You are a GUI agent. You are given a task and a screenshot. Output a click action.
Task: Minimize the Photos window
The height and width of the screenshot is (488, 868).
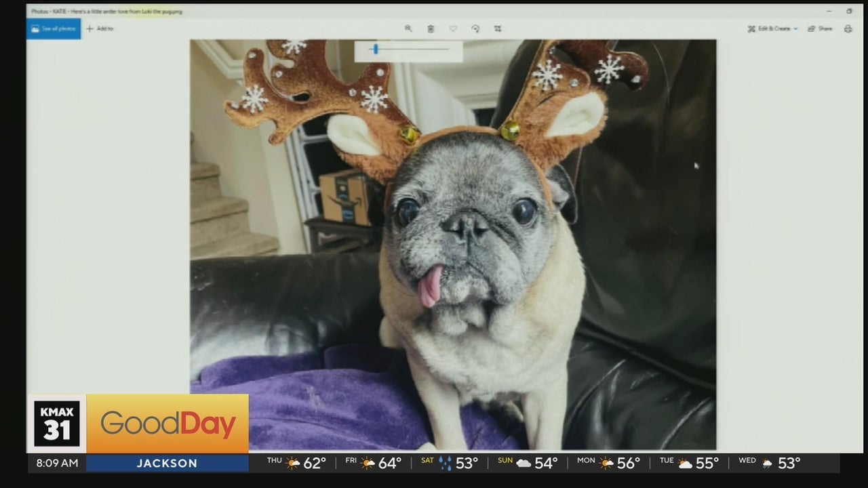pyautogui.click(x=829, y=11)
